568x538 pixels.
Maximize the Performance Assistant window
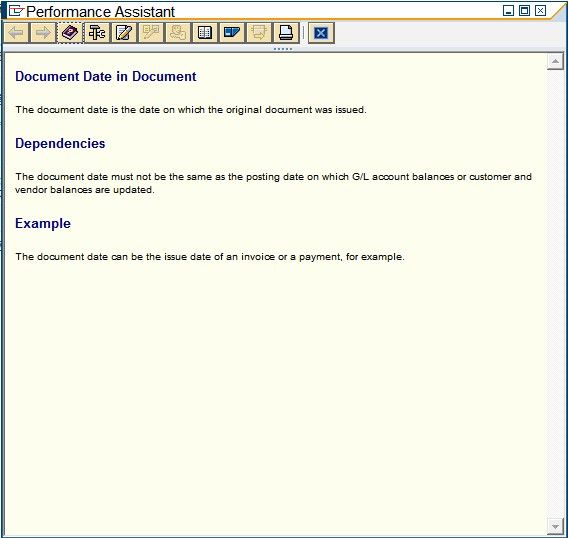coord(525,11)
